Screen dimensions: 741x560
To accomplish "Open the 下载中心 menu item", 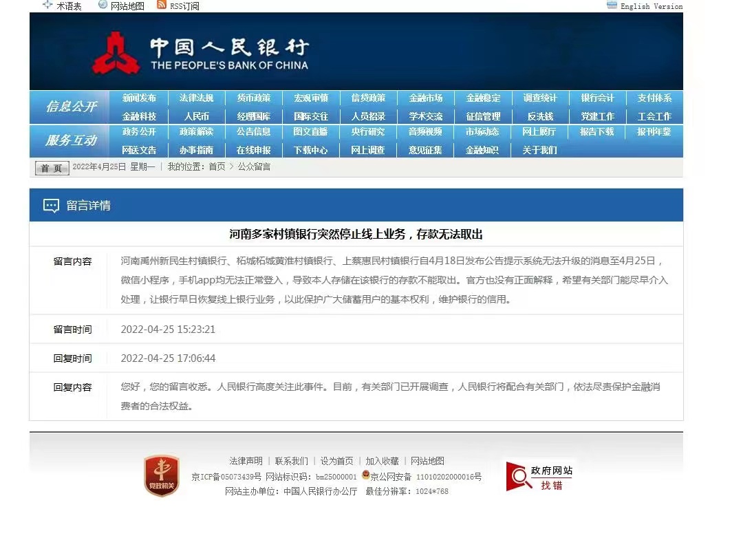I will pyautogui.click(x=311, y=150).
